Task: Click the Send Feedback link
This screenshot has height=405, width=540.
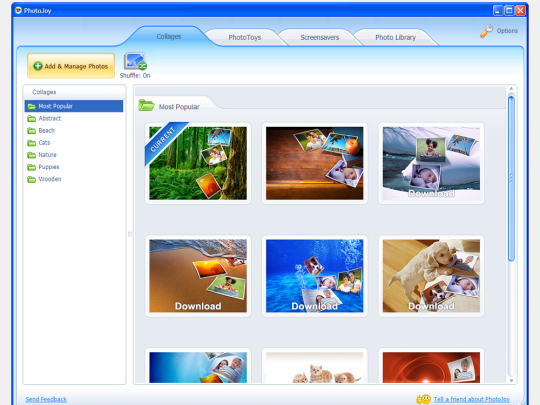Action: [46, 399]
